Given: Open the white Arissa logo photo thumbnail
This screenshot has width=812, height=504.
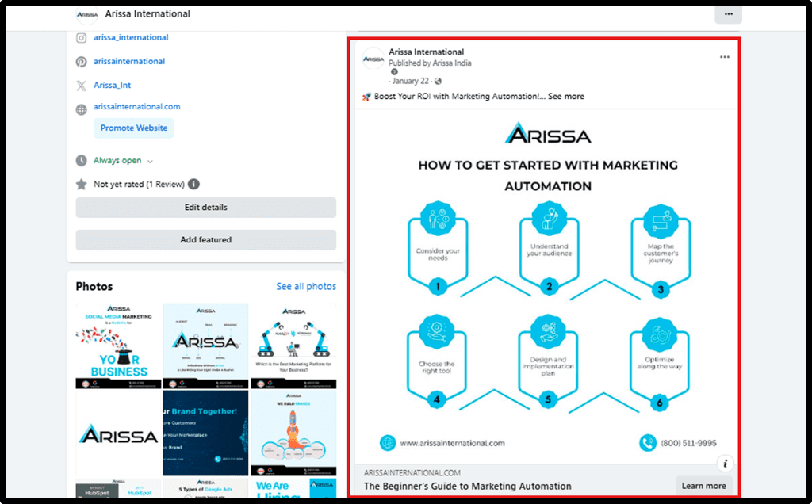Looking at the screenshot, I should coord(119,433).
